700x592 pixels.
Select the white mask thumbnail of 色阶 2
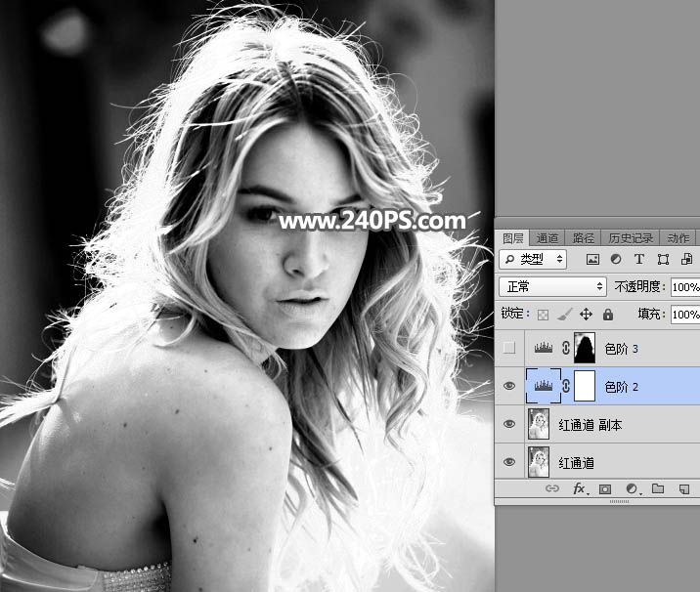pos(585,386)
